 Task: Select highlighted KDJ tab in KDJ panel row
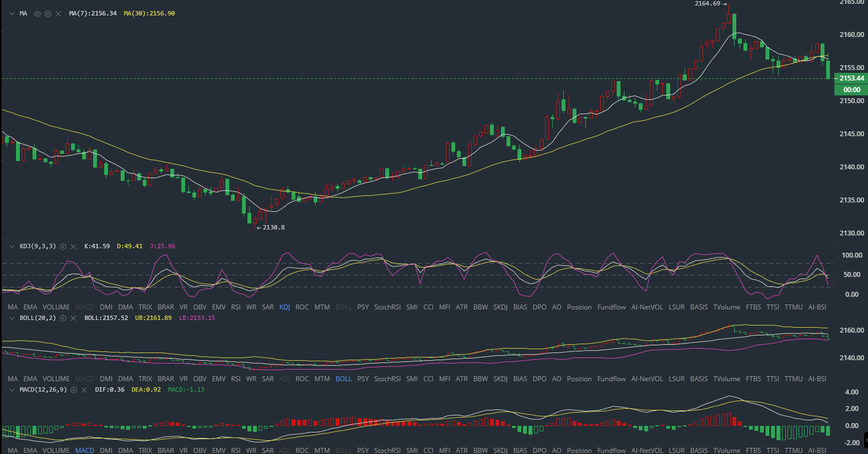[284, 307]
